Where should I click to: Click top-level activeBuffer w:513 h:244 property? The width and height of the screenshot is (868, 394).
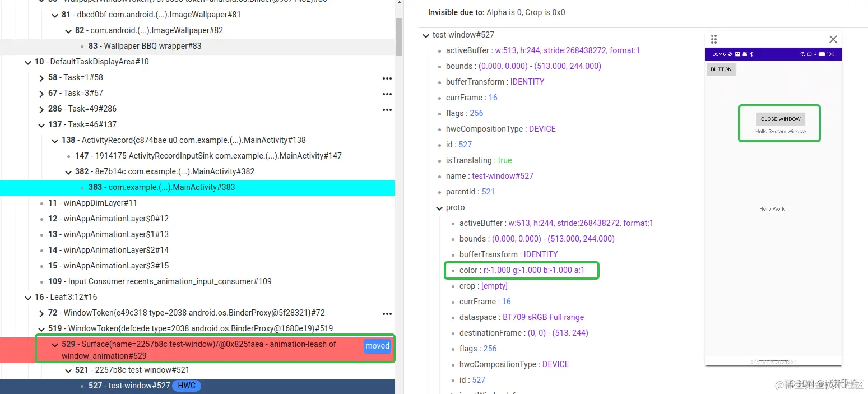[x=543, y=50]
